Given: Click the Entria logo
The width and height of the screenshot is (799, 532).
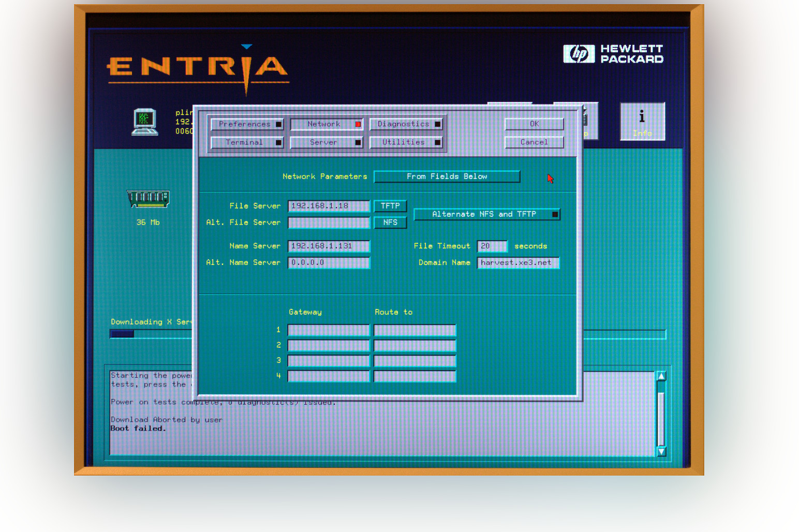Looking at the screenshot, I should click(x=197, y=68).
